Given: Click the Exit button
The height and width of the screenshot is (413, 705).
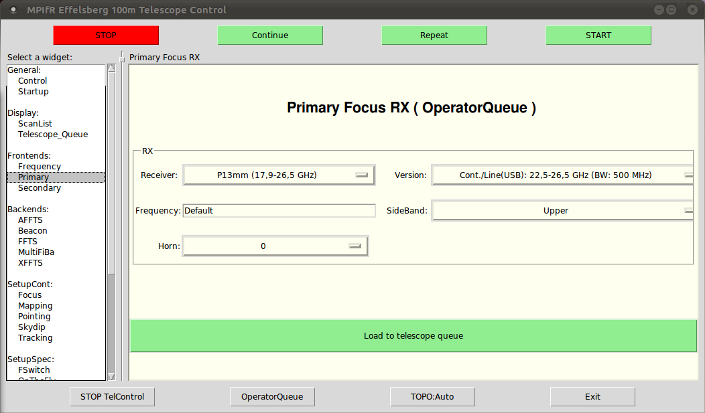Looking at the screenshot, I should point(592,397).
